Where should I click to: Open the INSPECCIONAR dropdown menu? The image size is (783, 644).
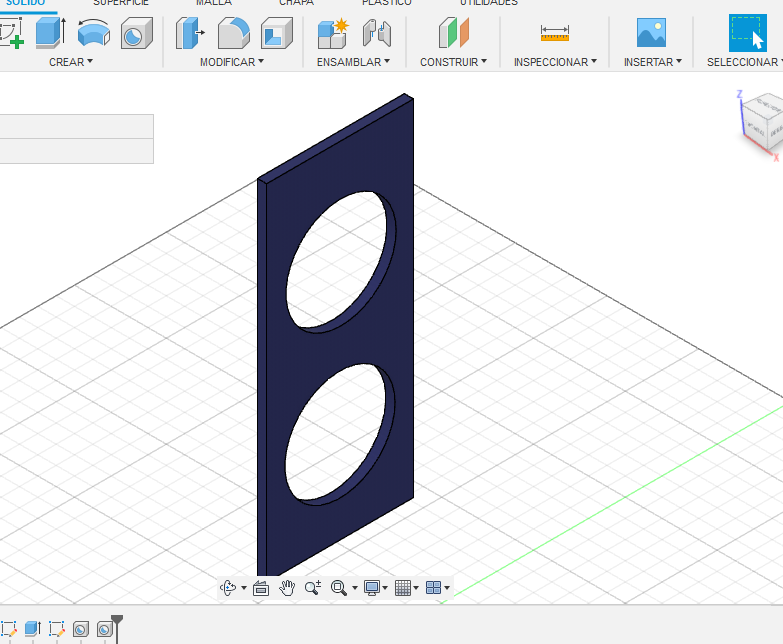point(555,62)
